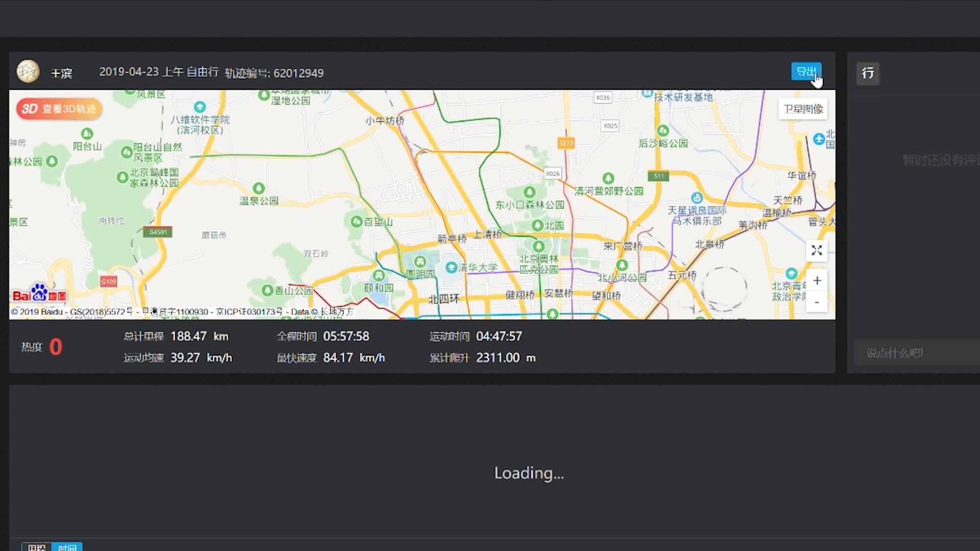
Task: Click the blue airplane airport icon on map
Action: pos(819,138)
